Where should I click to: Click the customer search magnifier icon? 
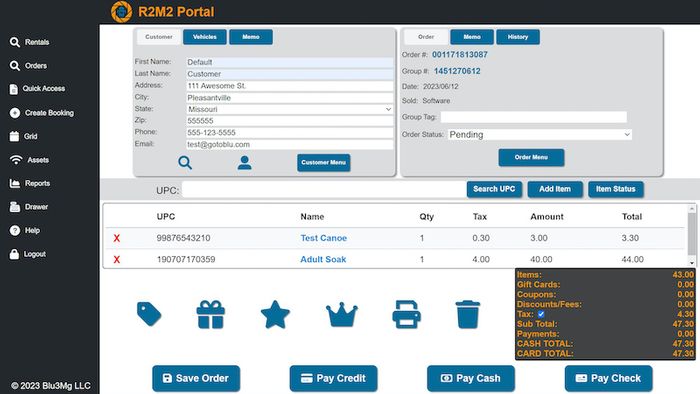(185, 162)
